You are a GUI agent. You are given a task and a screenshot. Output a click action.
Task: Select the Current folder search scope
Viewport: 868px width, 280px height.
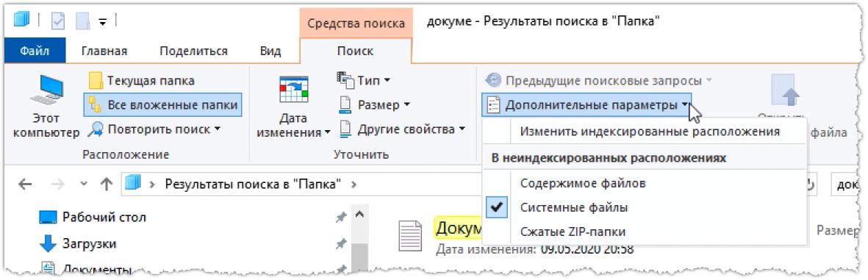pos(142,81)
